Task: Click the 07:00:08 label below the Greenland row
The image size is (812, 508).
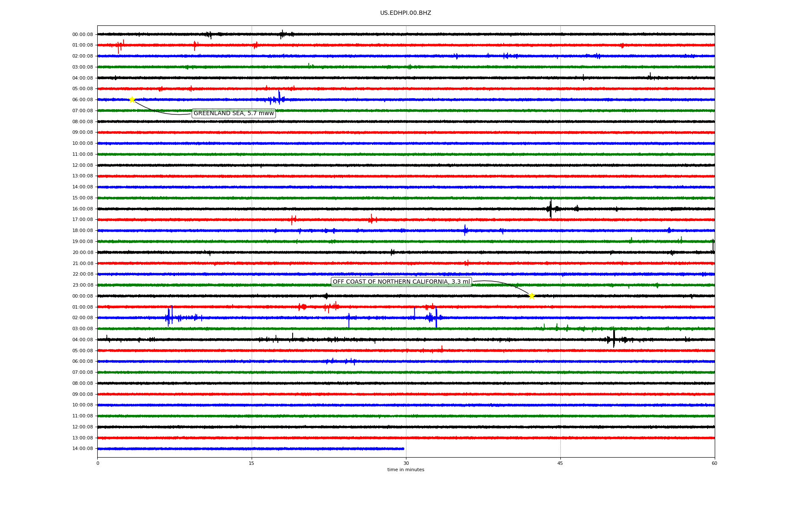Action: (x=82, y=110)
